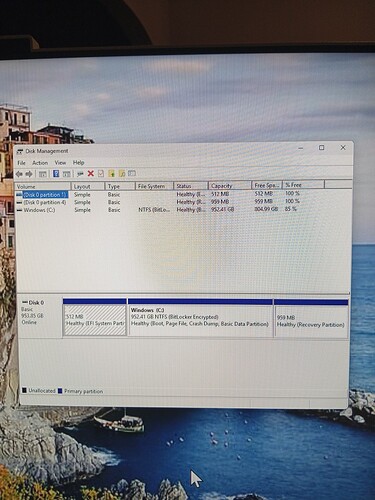This screenshot has height=500, width=375.
Task: Open the File menu
Action: (x=21, y=163)
